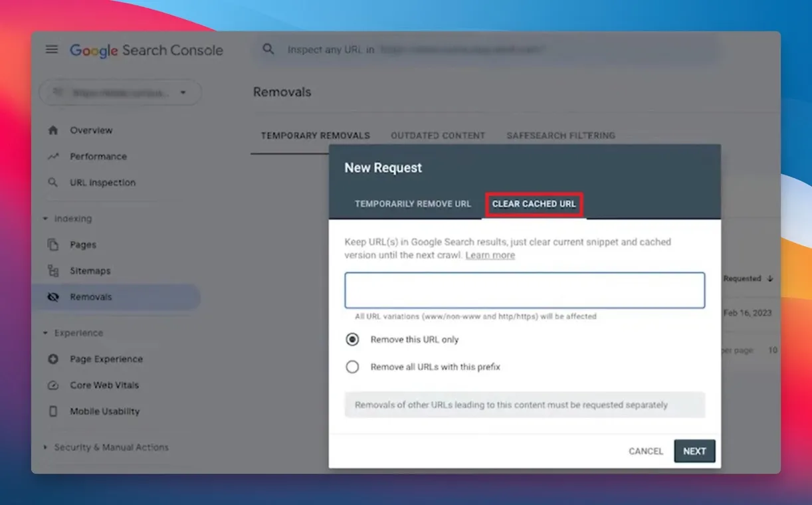Open Page Experience in sidebar
Image resolution: width=812 pixels, height=505 pixels.
tap(106, 359)
